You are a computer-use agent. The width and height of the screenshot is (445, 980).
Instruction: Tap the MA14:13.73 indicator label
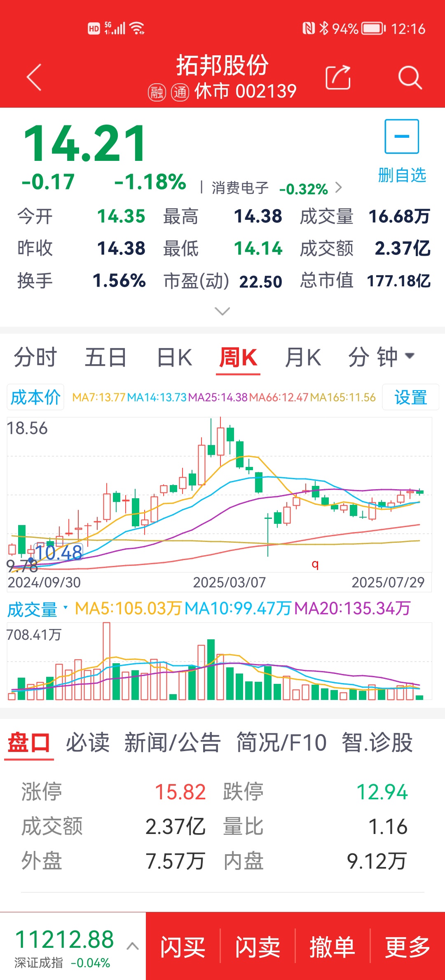157,397
